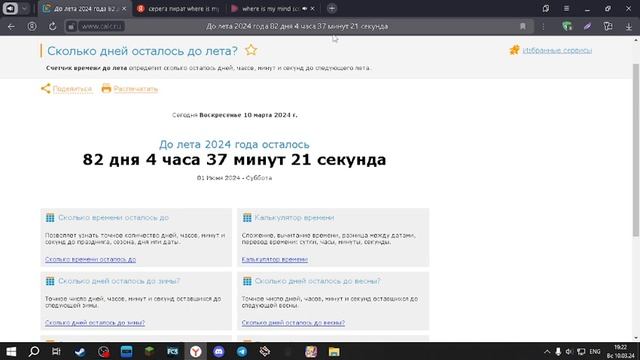This screenshot has width=640, height=360.
Task: Open the address bar three-dots menu
Action: coord(543,27)
